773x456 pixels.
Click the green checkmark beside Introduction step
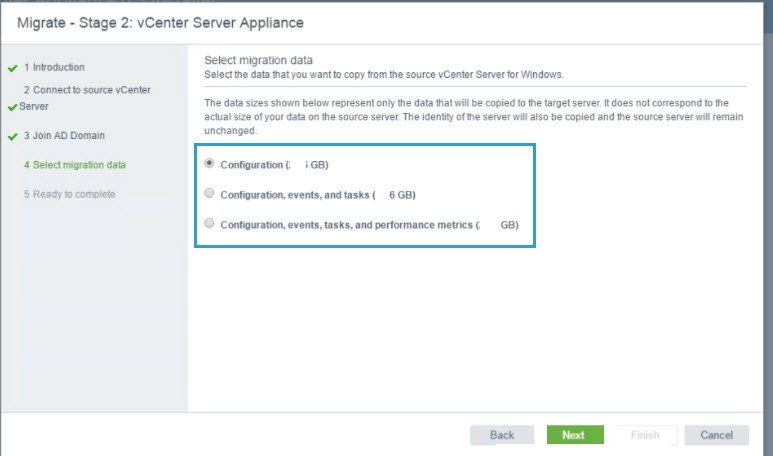[x=12, y=68]
